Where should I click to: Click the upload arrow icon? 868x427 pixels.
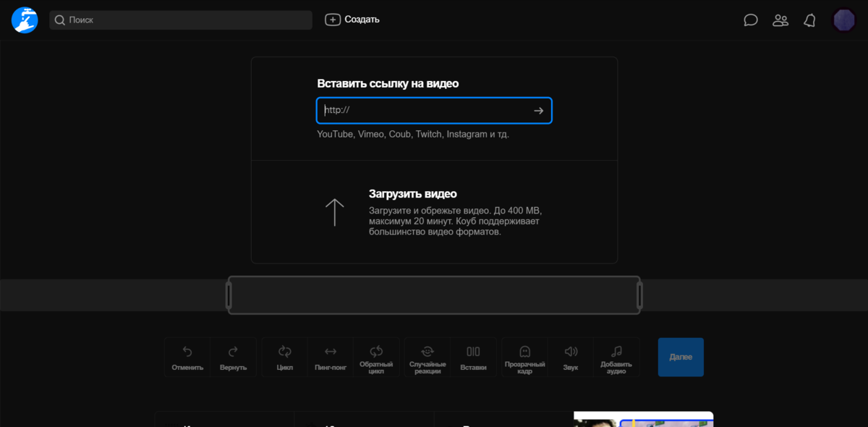pos(334,213)
